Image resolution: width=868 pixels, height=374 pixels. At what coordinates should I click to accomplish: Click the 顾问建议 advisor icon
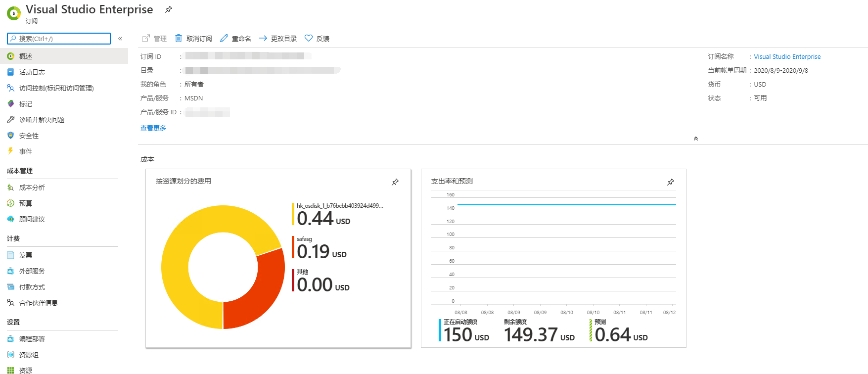point(10,219)
